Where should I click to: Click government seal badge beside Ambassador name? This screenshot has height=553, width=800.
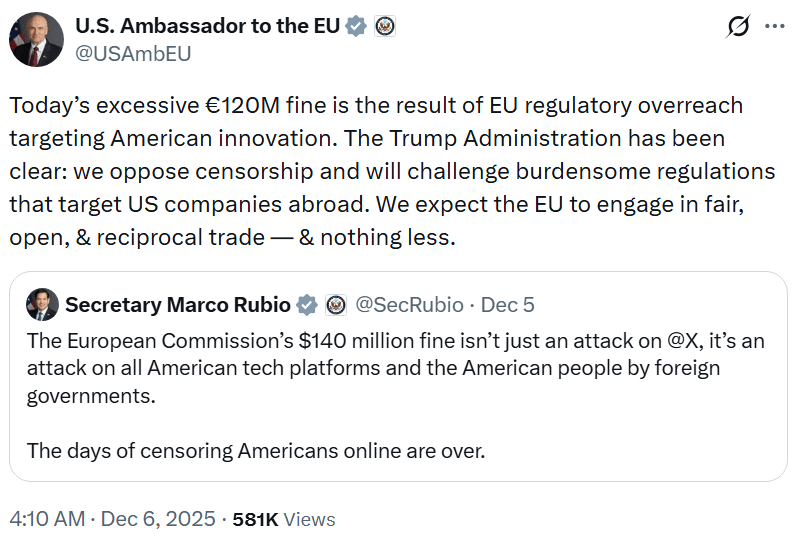[384, 27]
